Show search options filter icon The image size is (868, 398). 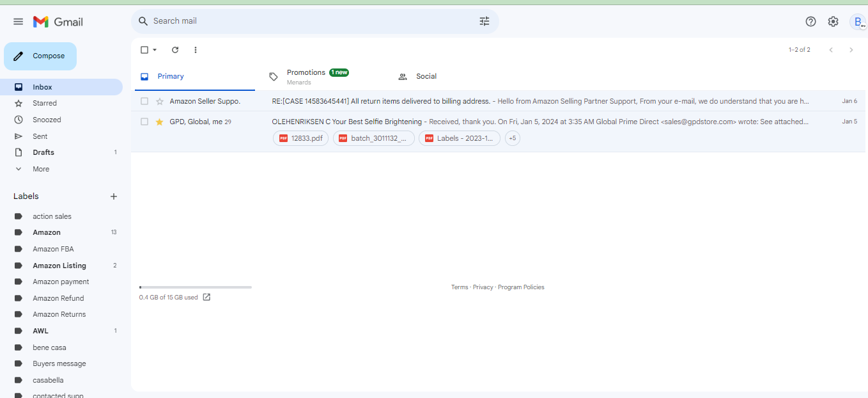484,21
